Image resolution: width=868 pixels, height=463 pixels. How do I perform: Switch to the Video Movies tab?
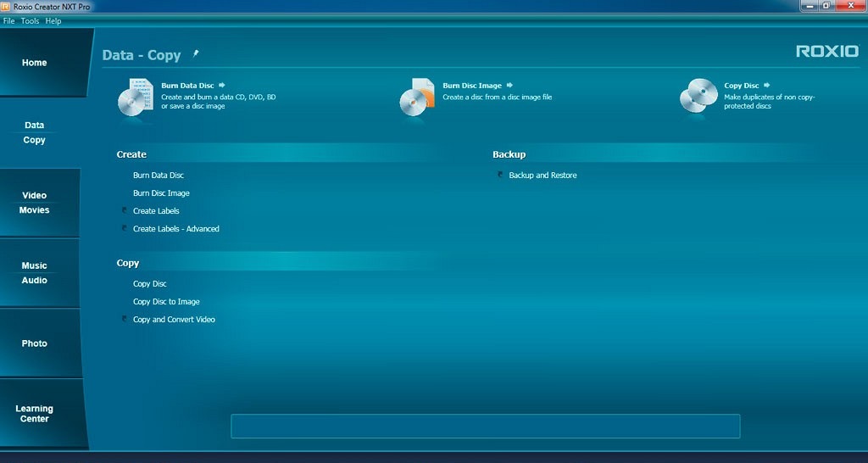coord(40,203)
